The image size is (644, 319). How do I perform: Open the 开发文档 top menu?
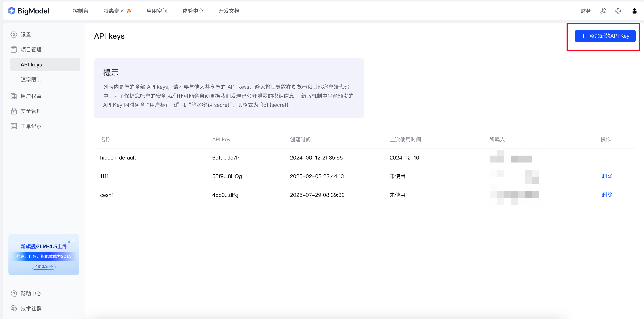[229, 11]
